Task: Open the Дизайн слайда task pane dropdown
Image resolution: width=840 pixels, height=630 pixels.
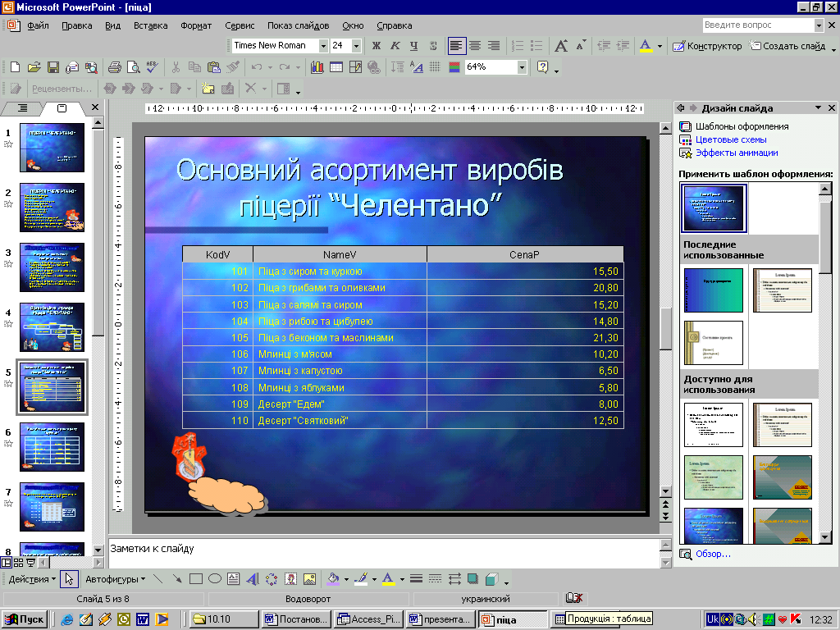Action: click(818, 107)
